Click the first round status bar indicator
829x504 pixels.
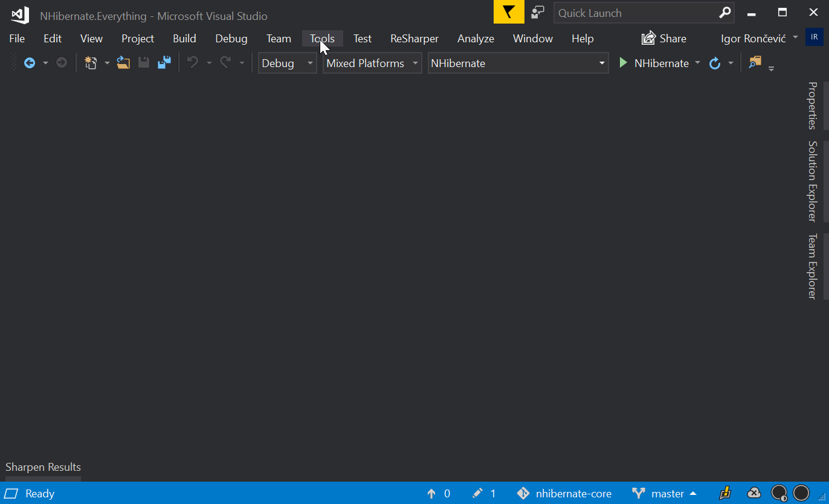(779, 493)
